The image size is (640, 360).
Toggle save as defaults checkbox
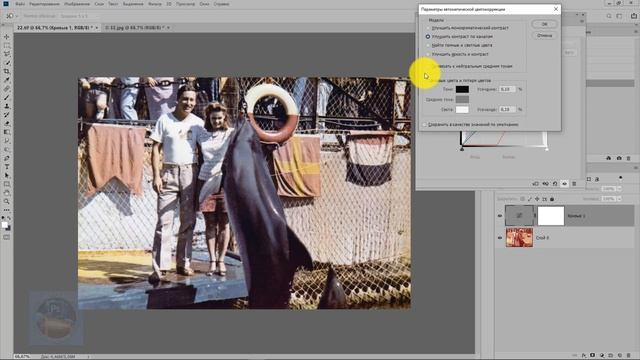424,124
